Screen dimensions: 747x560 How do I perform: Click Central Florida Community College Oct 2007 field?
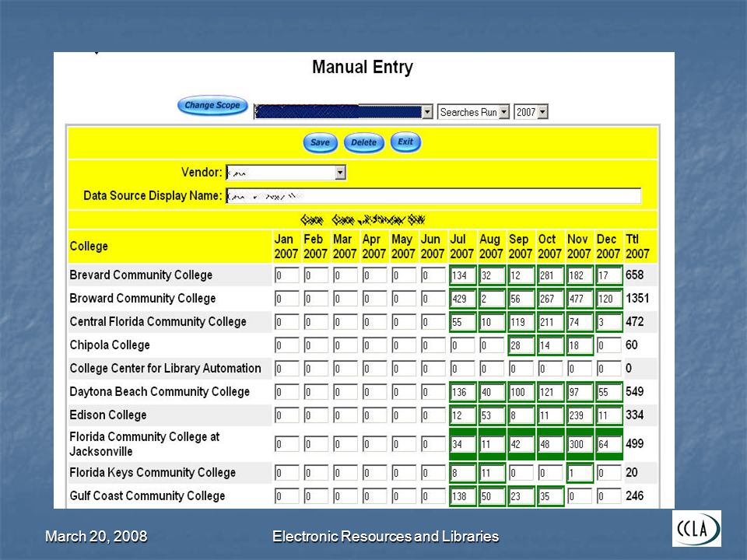[x=551, y=322]
